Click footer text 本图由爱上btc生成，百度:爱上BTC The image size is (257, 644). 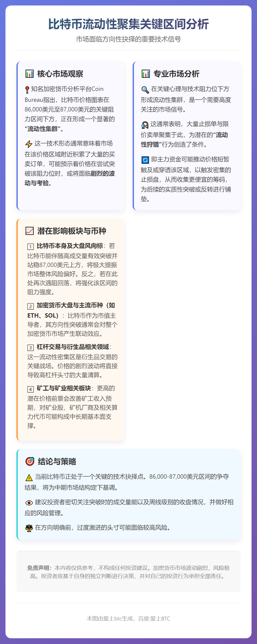pos(128,619)
